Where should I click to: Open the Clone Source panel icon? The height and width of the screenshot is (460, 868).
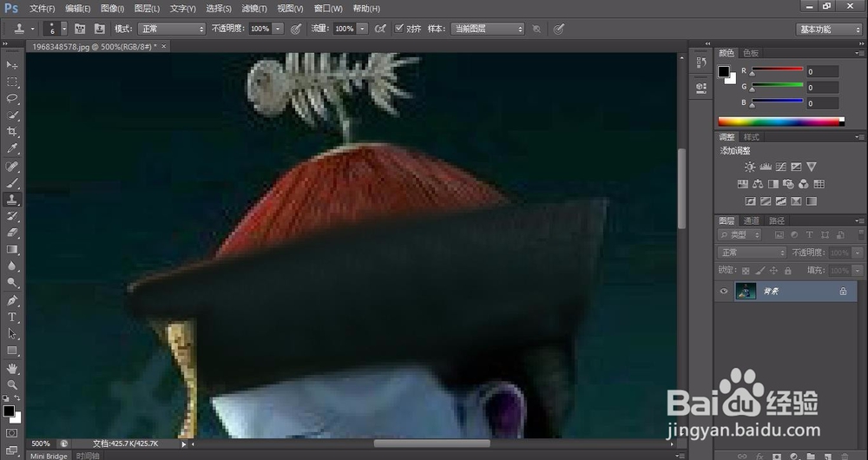point(100,29)
